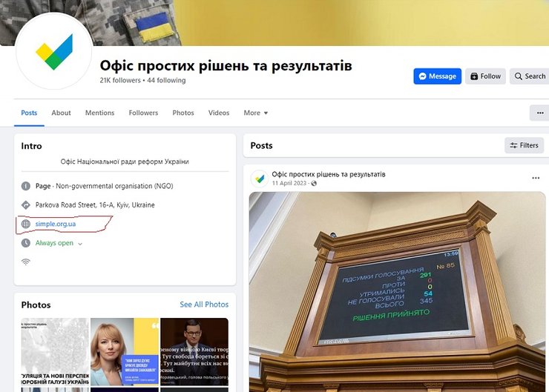The image size is (549, 392).
Task: Expand the More tab dropdown
Action: 256,113
